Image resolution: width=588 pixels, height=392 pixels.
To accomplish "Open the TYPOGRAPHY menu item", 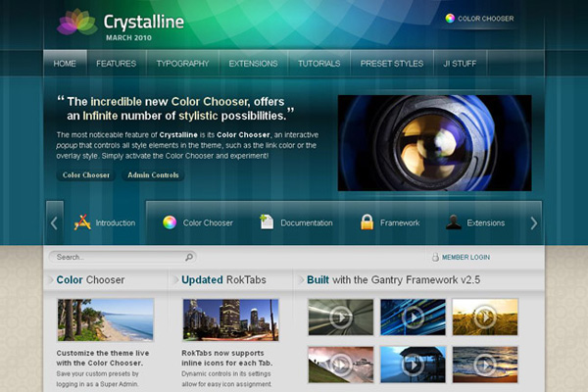I will (182, 64).
